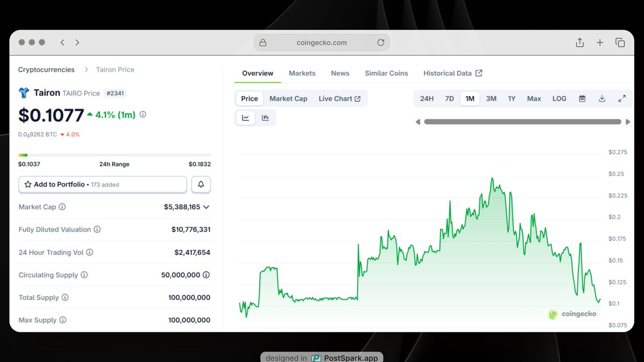Click the $0.25 y-axis label
This screenshot has height=362, width=644.
pos(616,174)
